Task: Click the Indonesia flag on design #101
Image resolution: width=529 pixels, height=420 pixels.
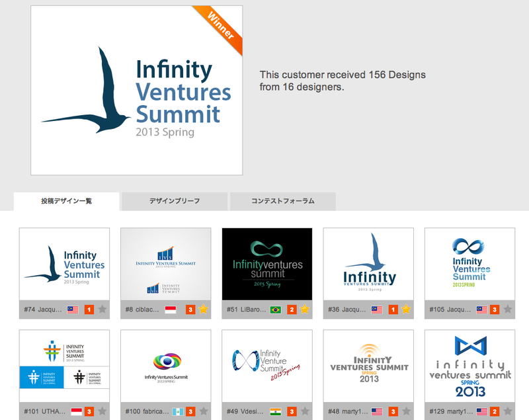Action: pos(77,411)
